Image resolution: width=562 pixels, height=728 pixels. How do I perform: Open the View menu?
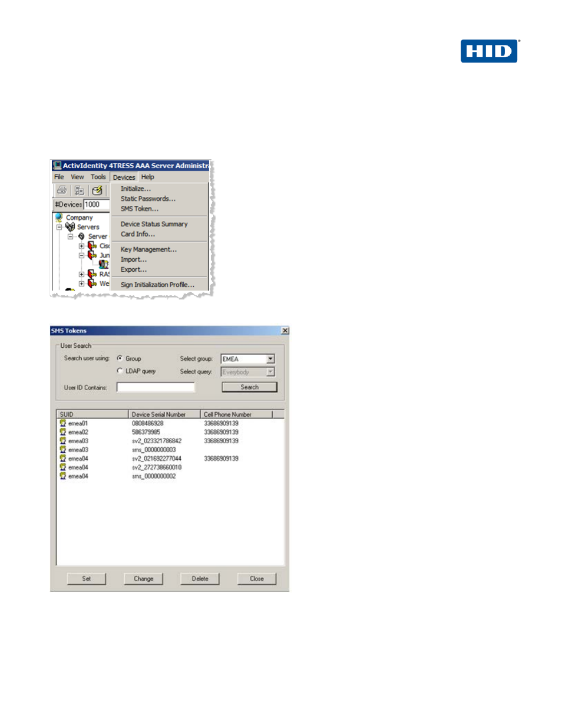[x=77, y=177]
